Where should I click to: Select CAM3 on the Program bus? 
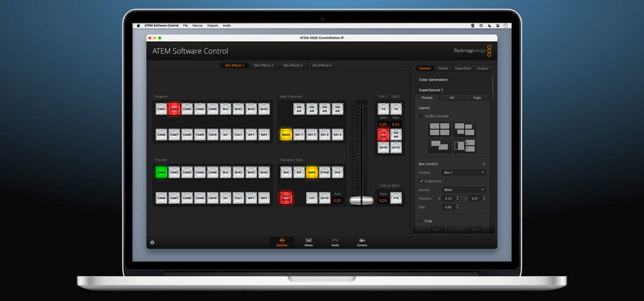[x=187, y=109]
